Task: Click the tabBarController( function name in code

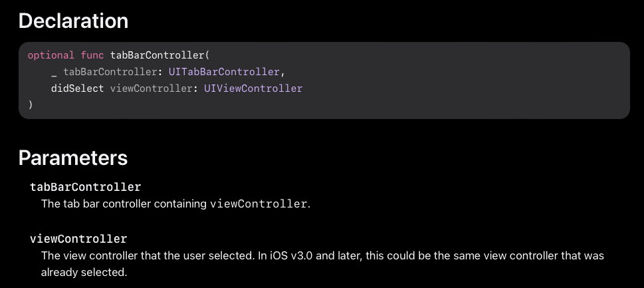Action: pos(160,55)
